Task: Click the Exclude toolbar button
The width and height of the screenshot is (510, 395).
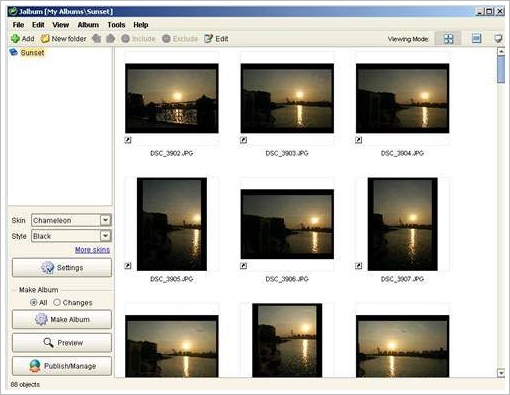Action: tap(180, 39)
